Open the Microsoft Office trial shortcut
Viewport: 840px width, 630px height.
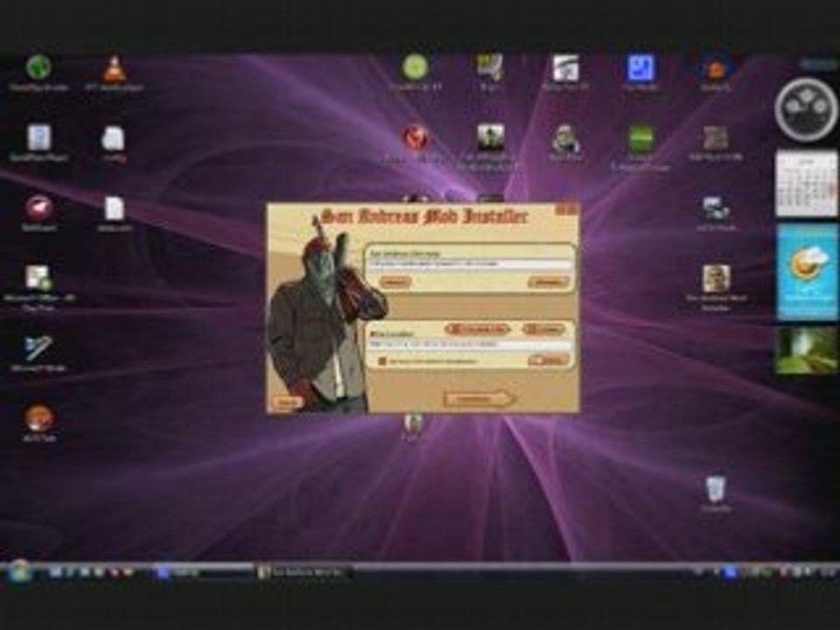pyautogui.click(x=38, y=278)
